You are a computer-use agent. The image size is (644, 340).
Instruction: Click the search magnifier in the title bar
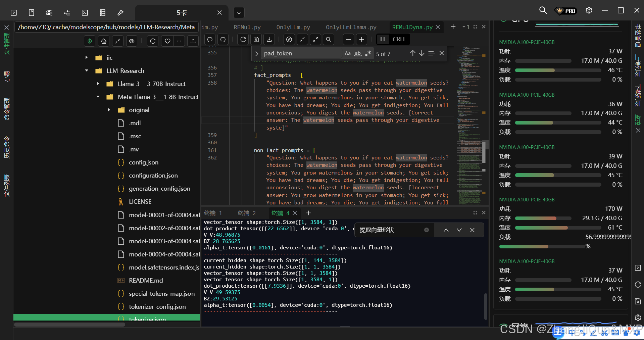pyautogui.click(x=543, y=10)
